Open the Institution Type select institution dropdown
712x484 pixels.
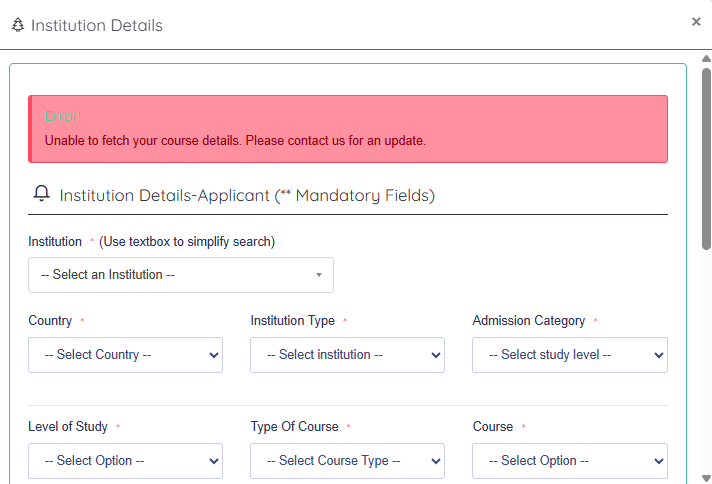[347, 355]
